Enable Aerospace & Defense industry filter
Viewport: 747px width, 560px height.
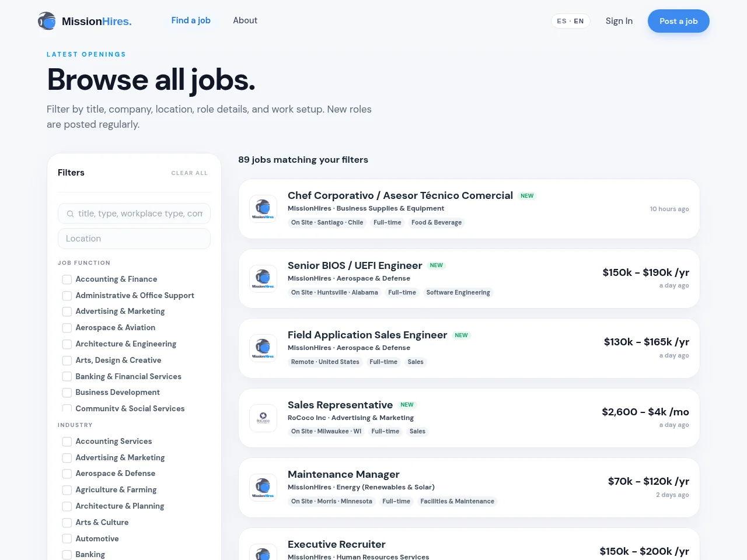click(x=67, y=474)
